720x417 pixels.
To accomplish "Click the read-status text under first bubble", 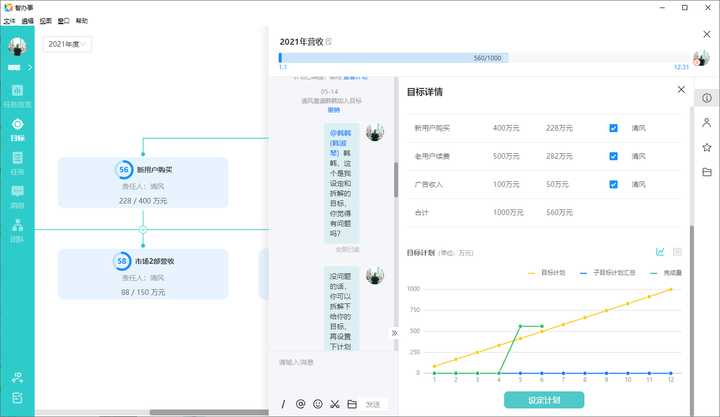I will coord(347,249).
